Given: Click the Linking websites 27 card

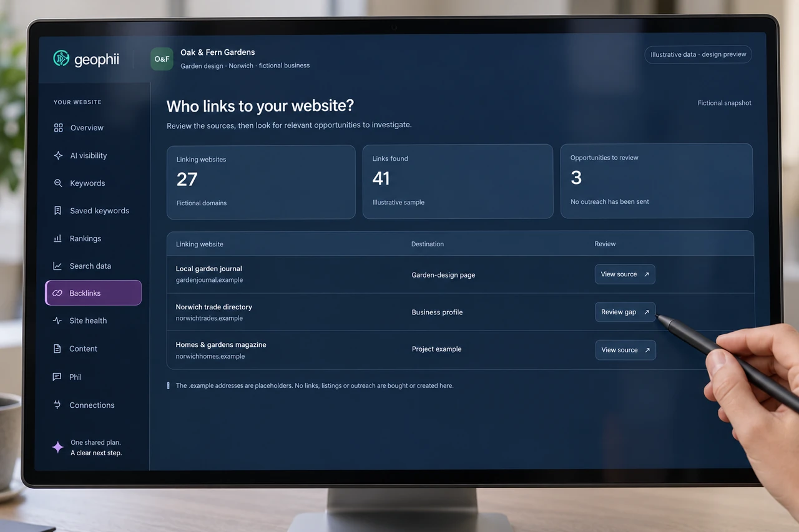Looking at the screenshot, I should click(x=261, y=182).
